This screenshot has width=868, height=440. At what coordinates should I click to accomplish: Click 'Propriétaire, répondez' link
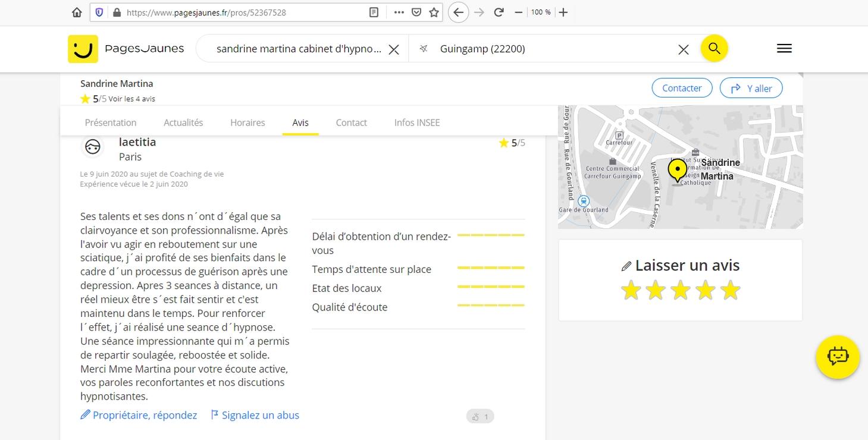tap(139, 415)
